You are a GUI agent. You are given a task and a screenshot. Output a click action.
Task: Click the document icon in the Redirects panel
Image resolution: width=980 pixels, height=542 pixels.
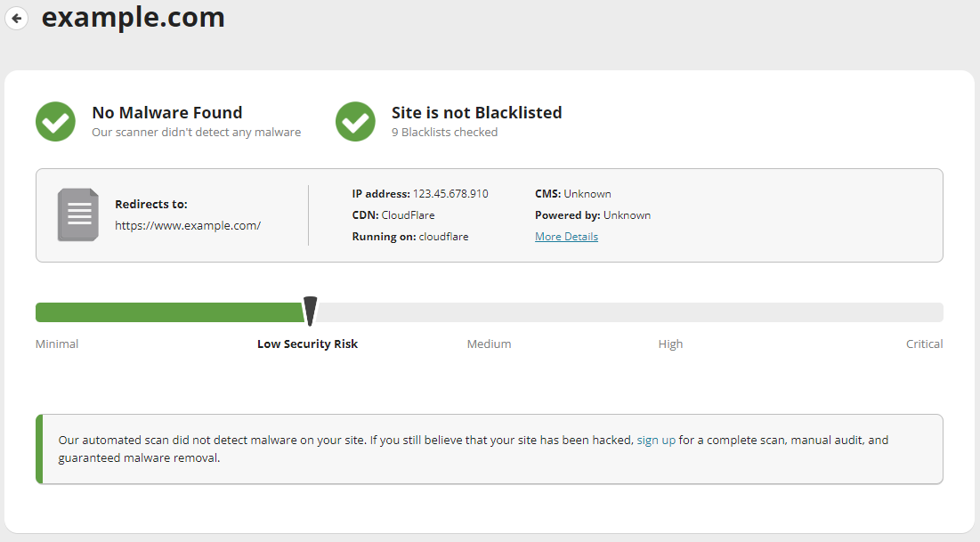[x=77, y=214]
